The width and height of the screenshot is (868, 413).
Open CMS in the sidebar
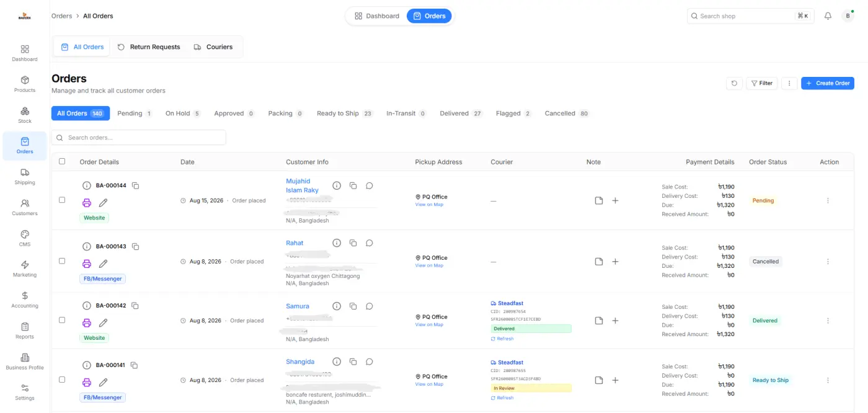click(25, 238)
